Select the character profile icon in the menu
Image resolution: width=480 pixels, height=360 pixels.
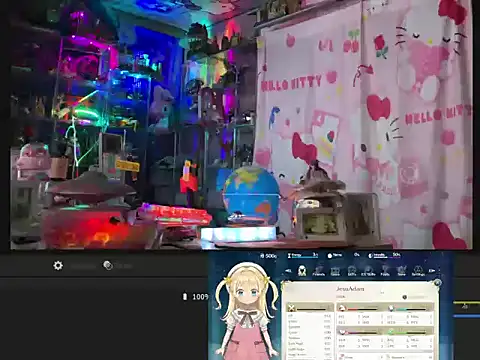(x=302, y=270)
